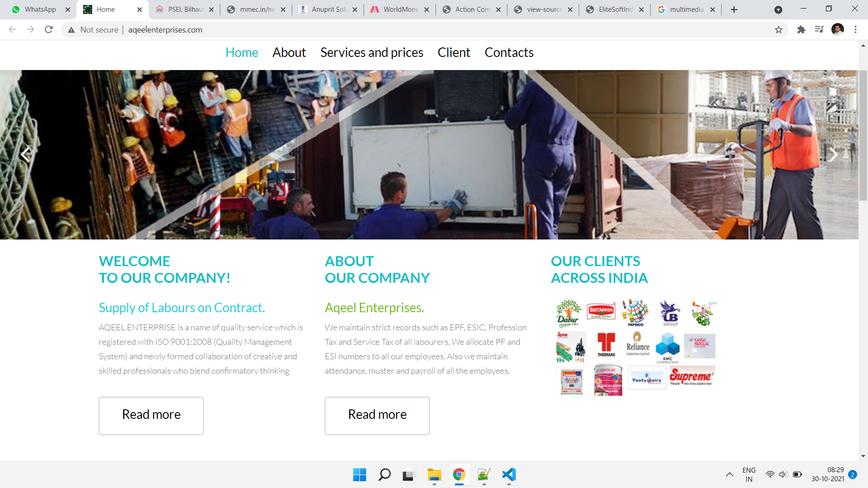
Task: Expand hidden system tray icons chevron
Action: 729,474
